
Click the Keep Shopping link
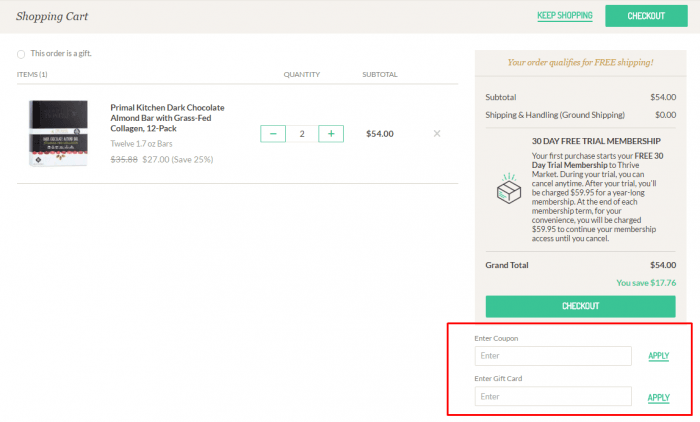point(564,15)
